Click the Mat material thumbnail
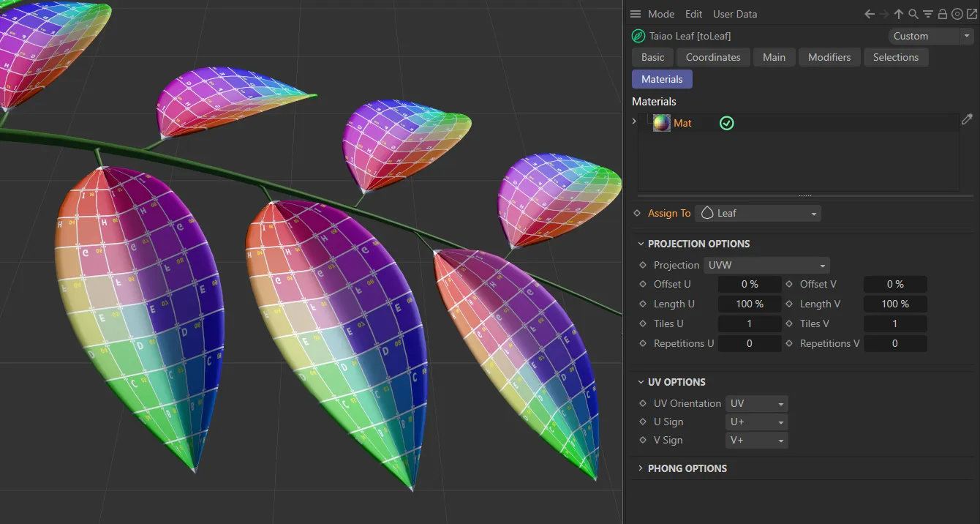The width and height of the screenshot is (980, 524). (661, 123)
